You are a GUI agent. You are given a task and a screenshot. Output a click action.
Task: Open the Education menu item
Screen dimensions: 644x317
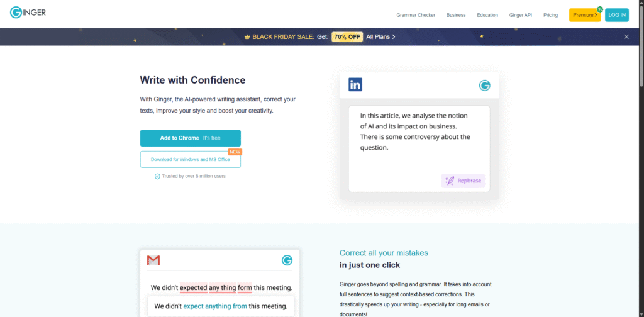[x=487, y=15]
